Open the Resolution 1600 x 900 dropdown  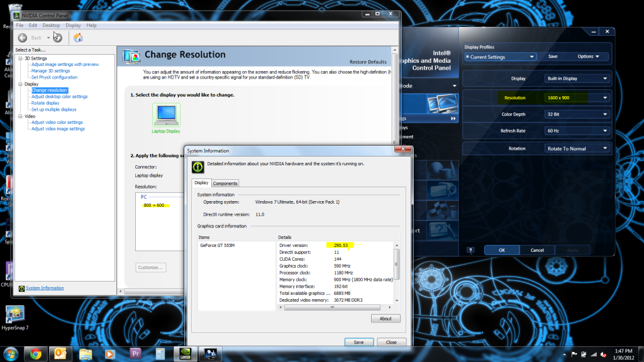(x=577, y=97)
